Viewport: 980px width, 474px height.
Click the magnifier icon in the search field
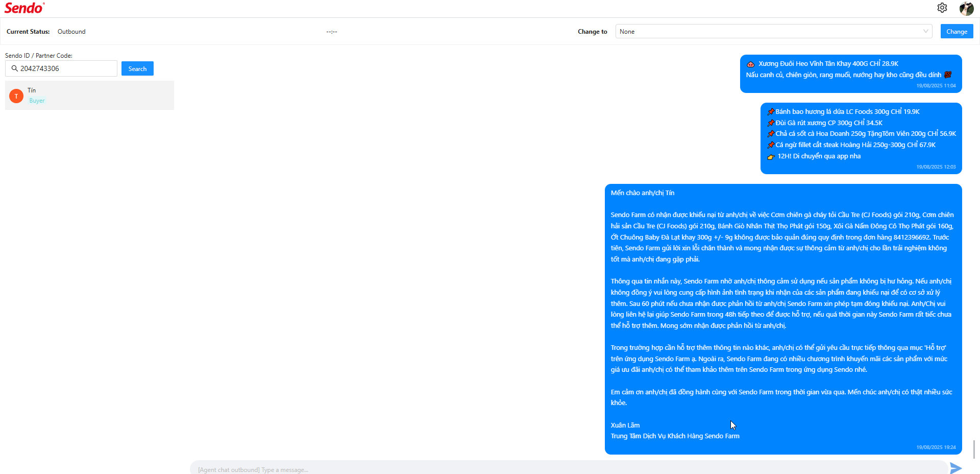(14, 68)
